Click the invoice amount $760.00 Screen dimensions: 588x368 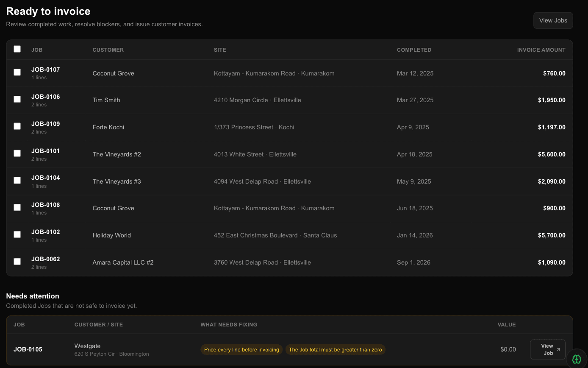click(554, 73)
